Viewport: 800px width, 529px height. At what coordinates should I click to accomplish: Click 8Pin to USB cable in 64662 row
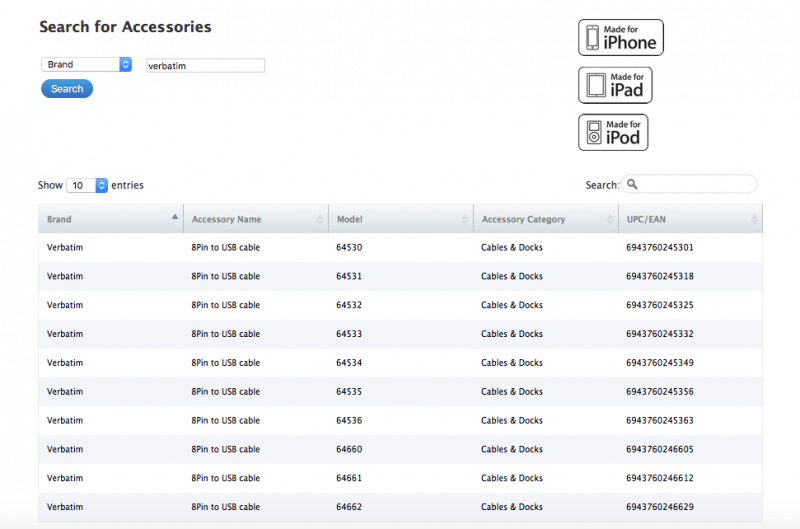point(226,507)
